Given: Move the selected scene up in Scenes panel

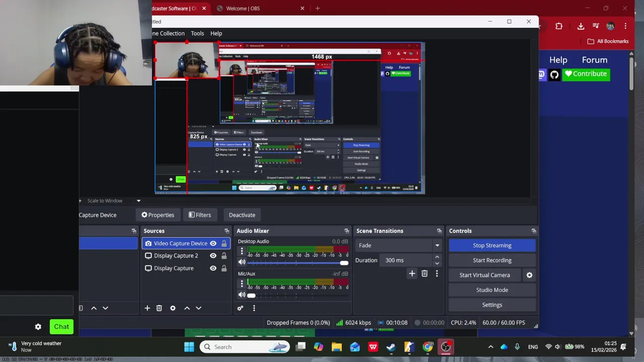Looking at the screenshot, I should point(94,308).
